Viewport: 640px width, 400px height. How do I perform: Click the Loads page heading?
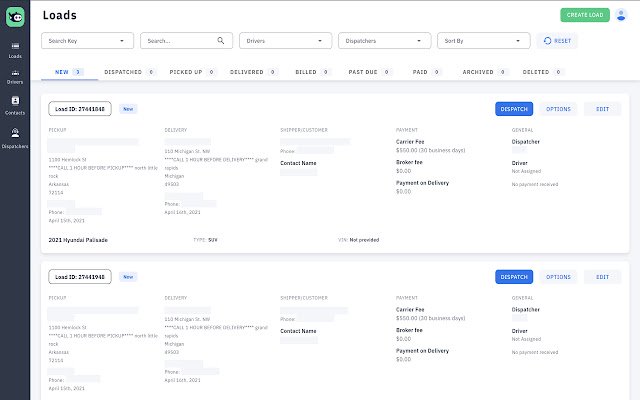[x=60, y=15]
